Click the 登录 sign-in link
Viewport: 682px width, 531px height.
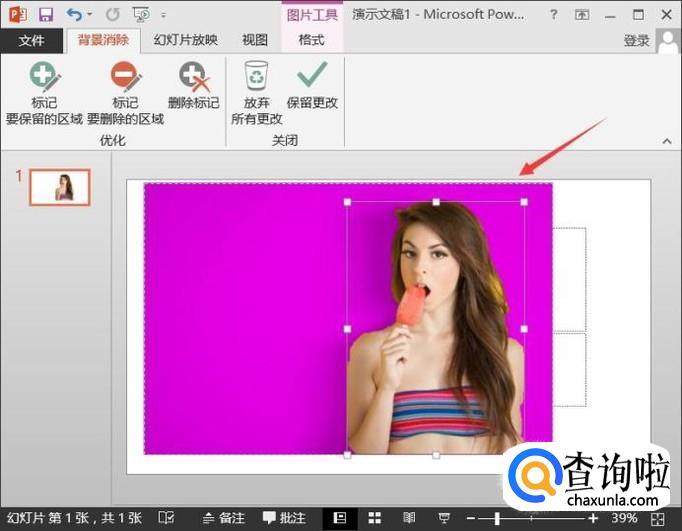click(636, 41)
